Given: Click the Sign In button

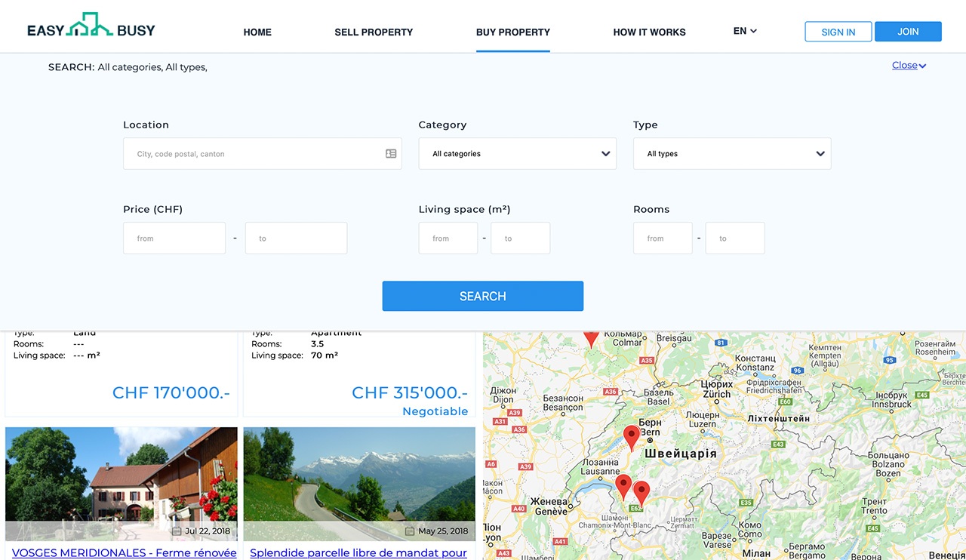Looking at the screenshot, I should coord(838,32).
